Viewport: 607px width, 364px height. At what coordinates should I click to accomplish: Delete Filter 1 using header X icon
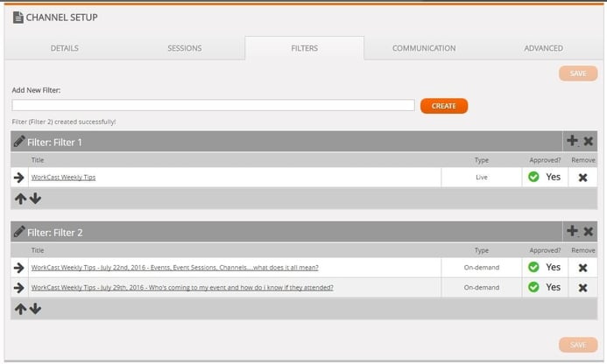coord(588,141)
